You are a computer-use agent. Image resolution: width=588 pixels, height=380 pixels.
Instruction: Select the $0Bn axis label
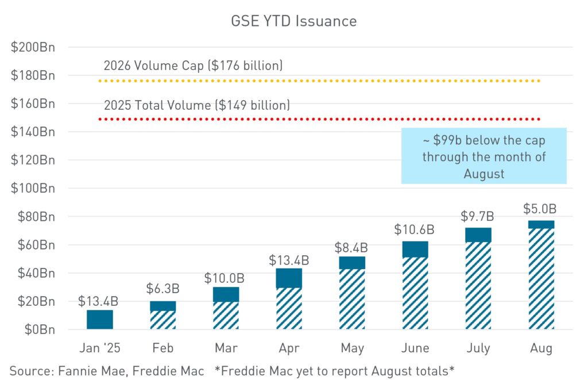(x=40, y=329)
